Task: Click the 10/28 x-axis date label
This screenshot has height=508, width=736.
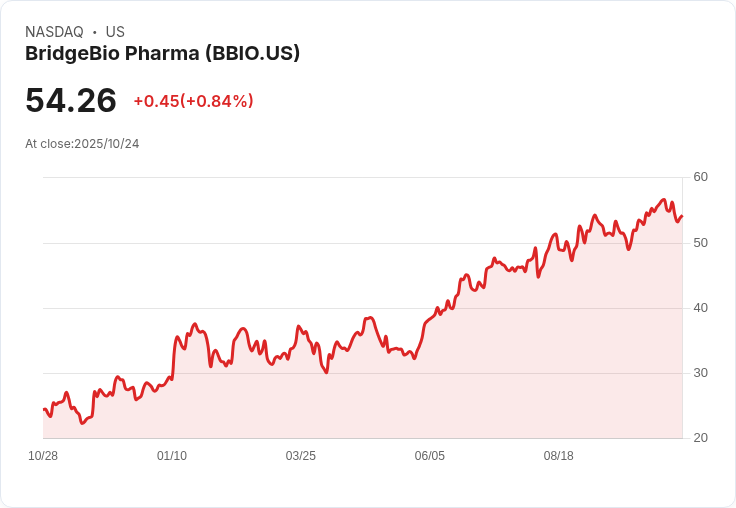Action: 43,456
